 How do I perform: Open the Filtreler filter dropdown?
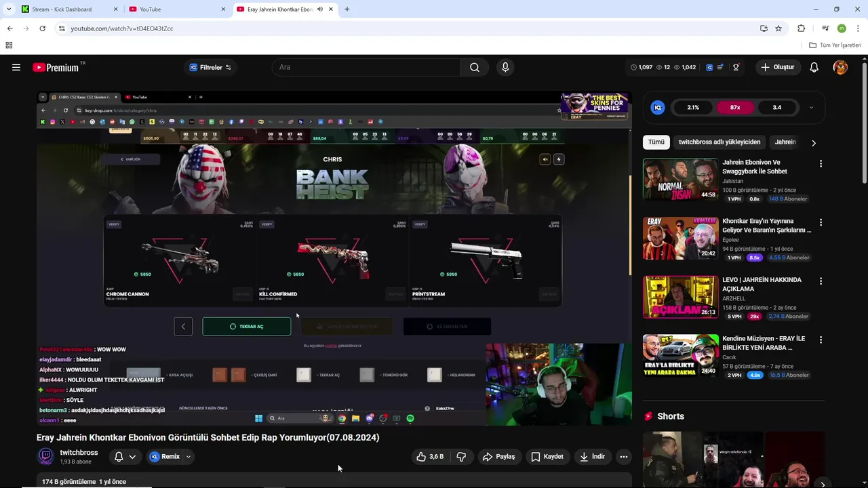(210, 67)
